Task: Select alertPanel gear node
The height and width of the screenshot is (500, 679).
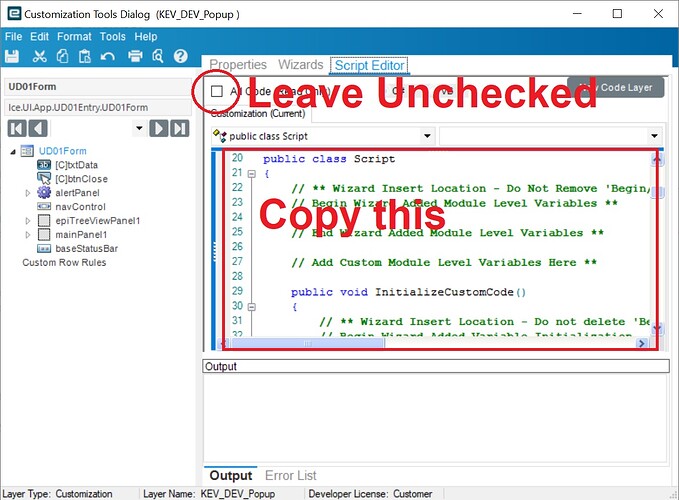Action: click(77, 193)
